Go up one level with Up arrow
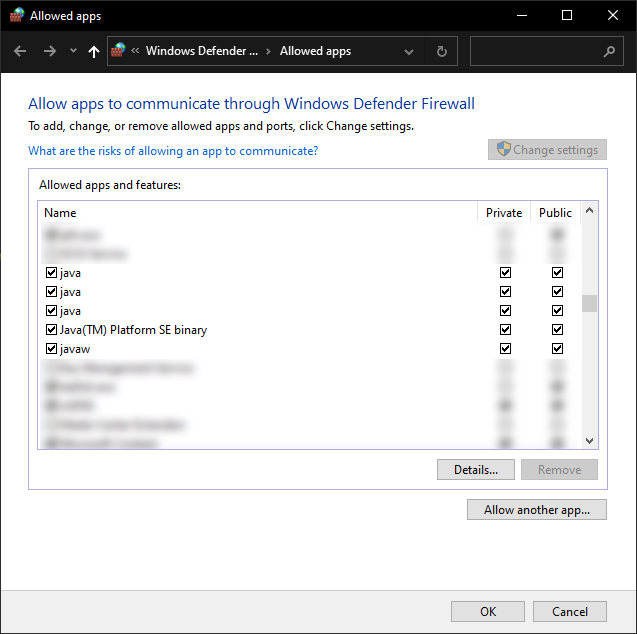The height and width of the screenshot is (634, 637). pos(94,51)
